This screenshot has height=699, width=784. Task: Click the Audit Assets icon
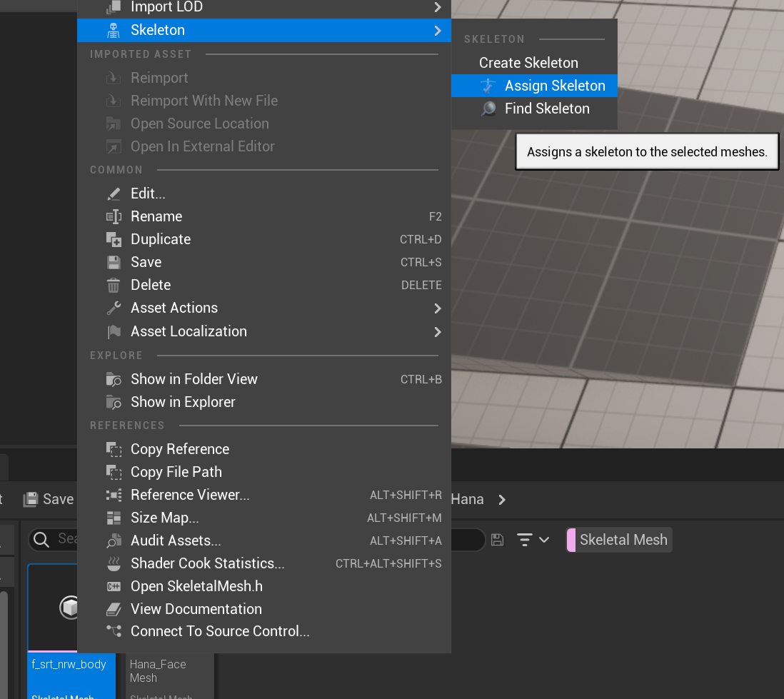[x=114, y=540]
